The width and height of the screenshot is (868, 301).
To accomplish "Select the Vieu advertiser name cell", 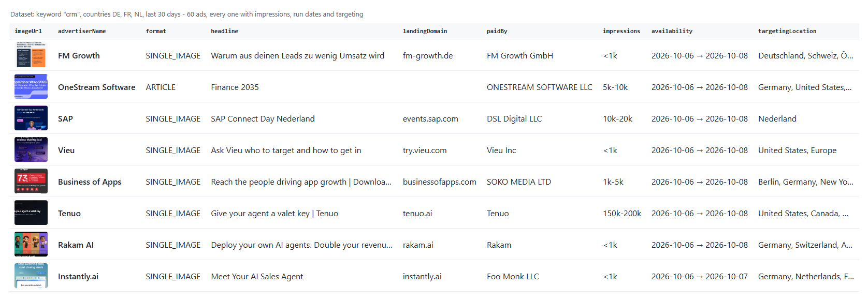I will tap(66, 150).
